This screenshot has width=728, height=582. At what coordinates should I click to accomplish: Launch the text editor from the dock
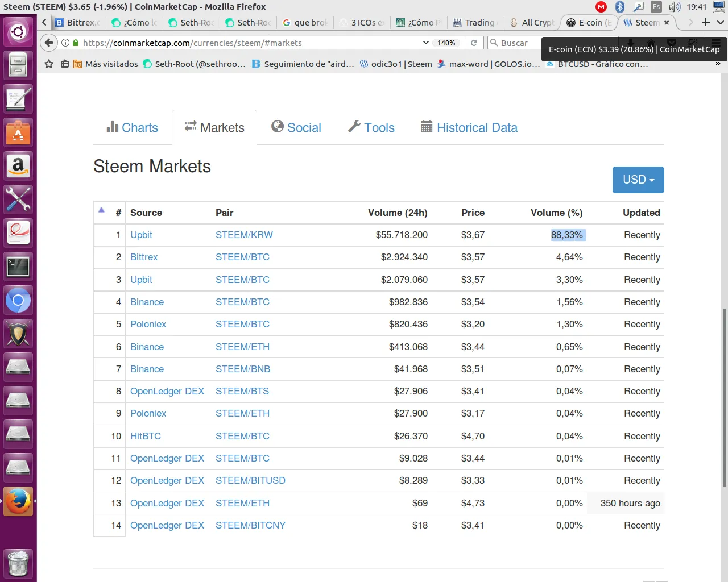tap(18, 98)
